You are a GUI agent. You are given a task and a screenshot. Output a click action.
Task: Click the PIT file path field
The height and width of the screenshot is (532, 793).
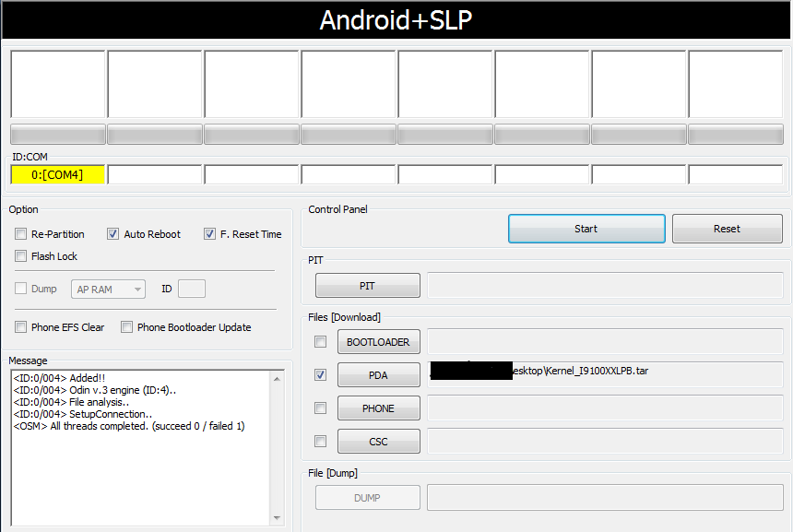tap(606, 285)
